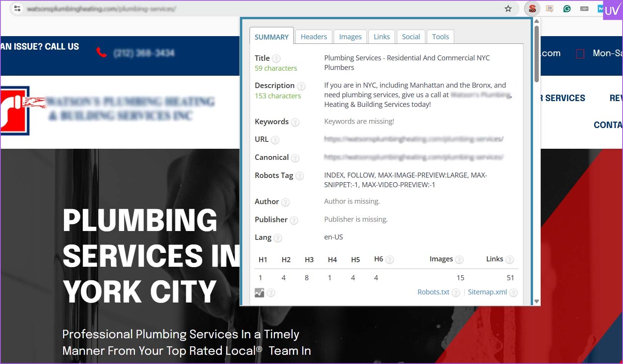The image size is (623, 364).
Task: Click the '153 characters' description length text
Action: point(278,96)
